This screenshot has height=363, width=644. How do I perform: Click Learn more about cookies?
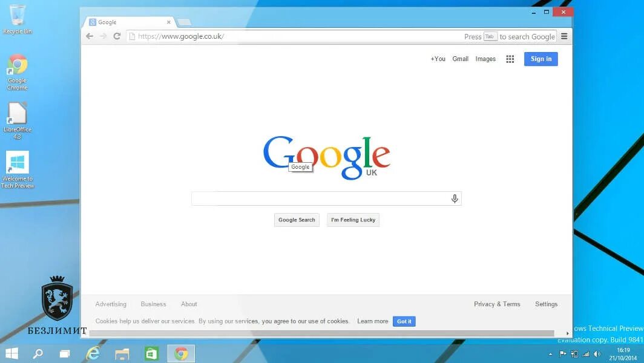point(372,321)
